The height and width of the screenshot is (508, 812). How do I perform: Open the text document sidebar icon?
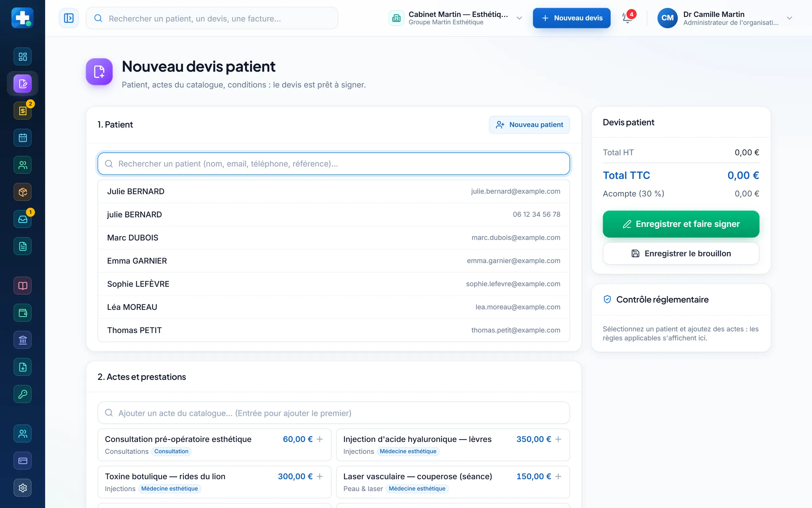(x=23, y=246)
